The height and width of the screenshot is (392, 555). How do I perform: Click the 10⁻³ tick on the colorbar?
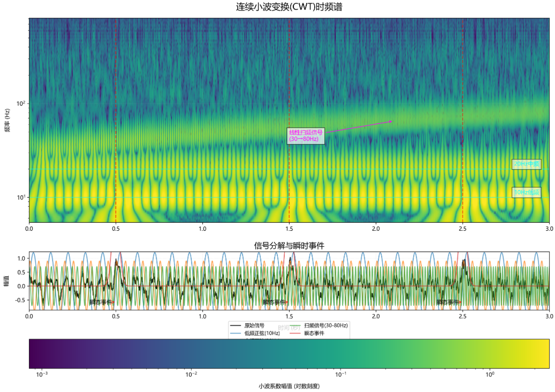(41, 374)
